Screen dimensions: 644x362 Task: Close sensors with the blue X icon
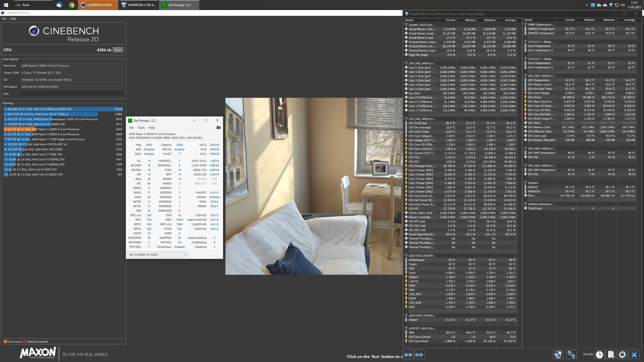pyautogui.click(x=634, y=355)
